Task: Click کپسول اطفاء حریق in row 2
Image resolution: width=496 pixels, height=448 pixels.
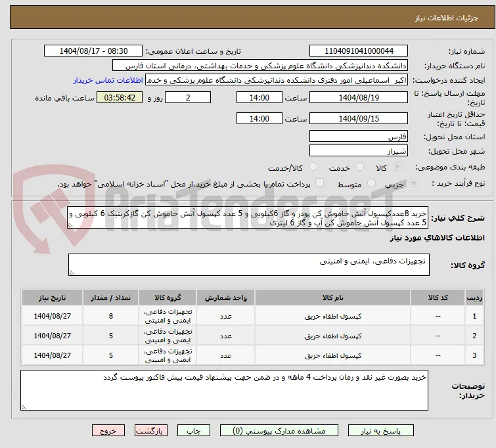Action: [x=333, y=336]
